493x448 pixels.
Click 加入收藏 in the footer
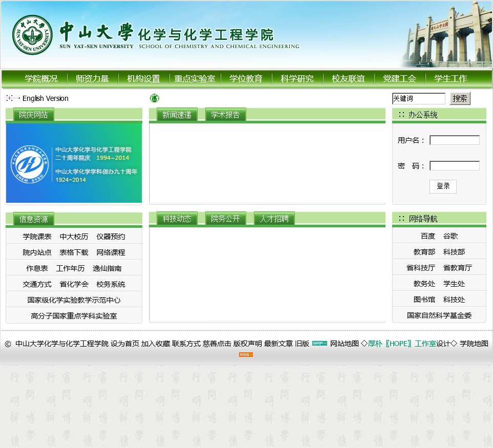tap(155, 344)
